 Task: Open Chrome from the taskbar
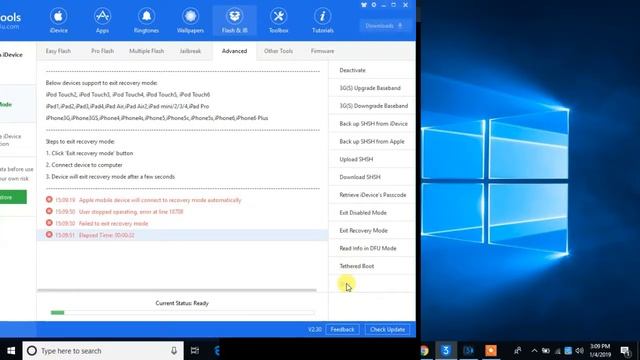click(424, 351)
